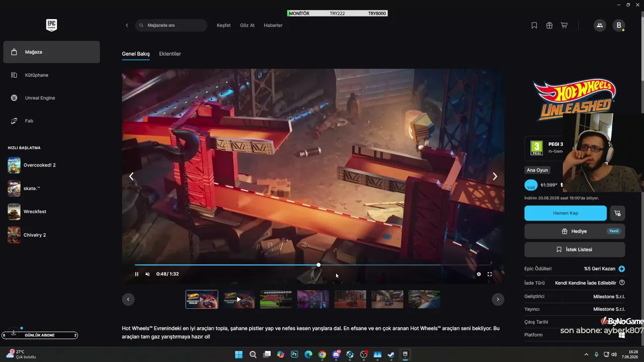Select the fifth media thumbnail
Screen dimensions: 644x362
coord(350,299)
